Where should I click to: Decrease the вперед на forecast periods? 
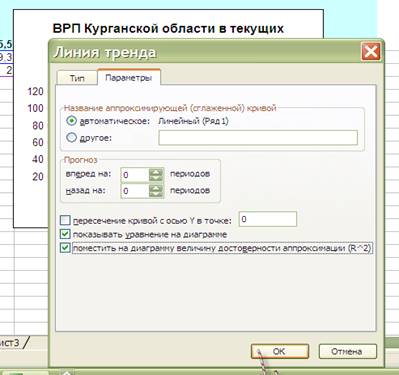(x=156, y=178)
